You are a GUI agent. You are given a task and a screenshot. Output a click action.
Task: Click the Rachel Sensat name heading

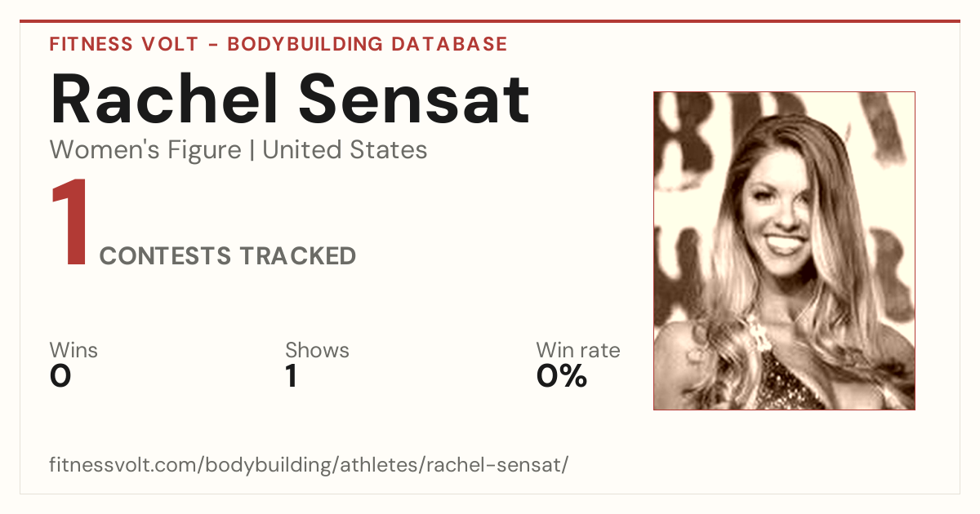pos(290,100)
